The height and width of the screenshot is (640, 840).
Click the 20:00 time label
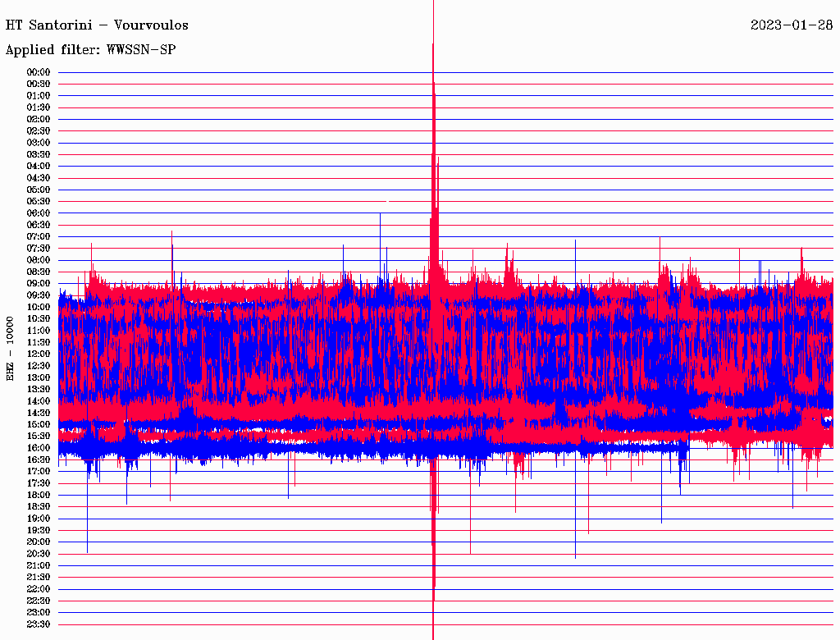point(39,542)
